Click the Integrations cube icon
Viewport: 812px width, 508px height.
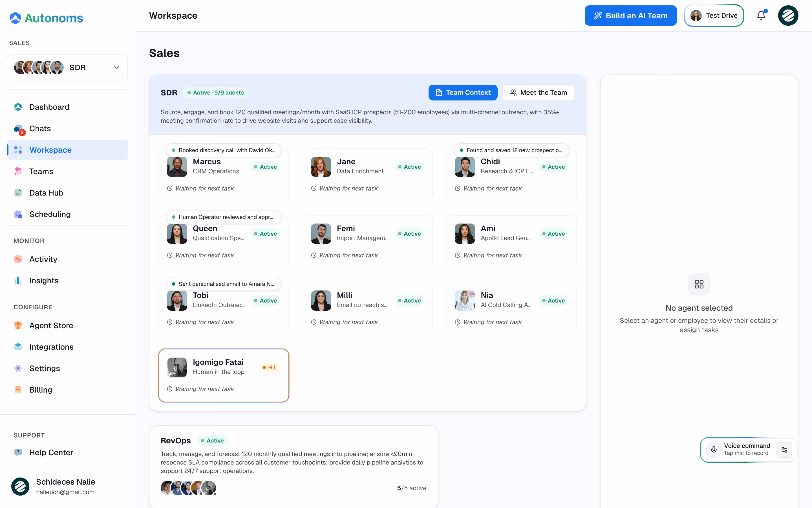tap(18, 347)
